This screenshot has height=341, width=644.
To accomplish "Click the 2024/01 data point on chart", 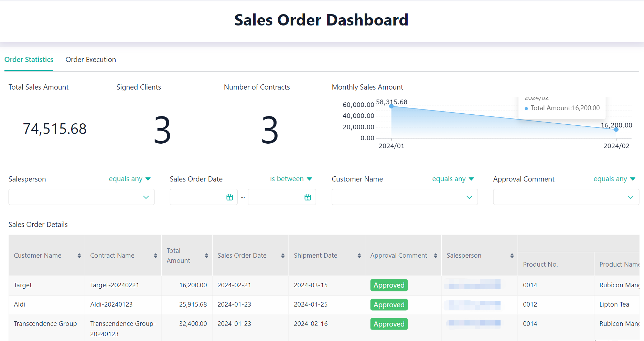I will point(391,106).
